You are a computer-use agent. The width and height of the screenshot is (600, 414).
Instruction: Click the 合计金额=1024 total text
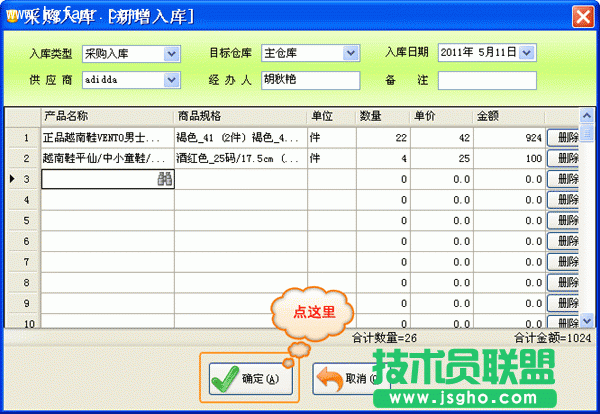click(x=553, y=338)
